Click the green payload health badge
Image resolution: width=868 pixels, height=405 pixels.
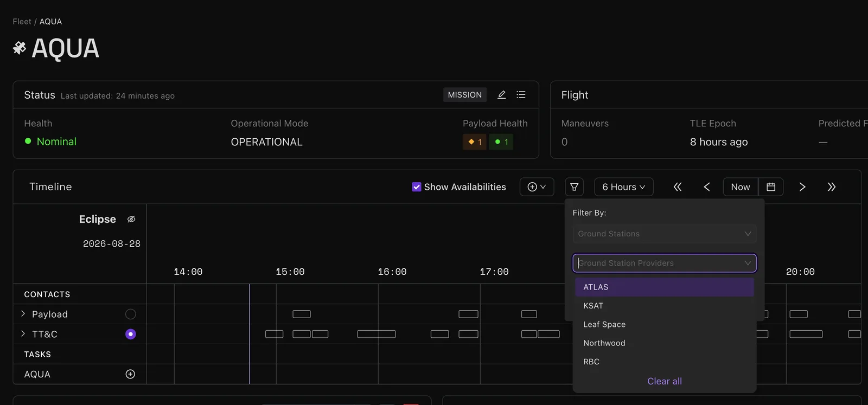[x=501, y=142]
